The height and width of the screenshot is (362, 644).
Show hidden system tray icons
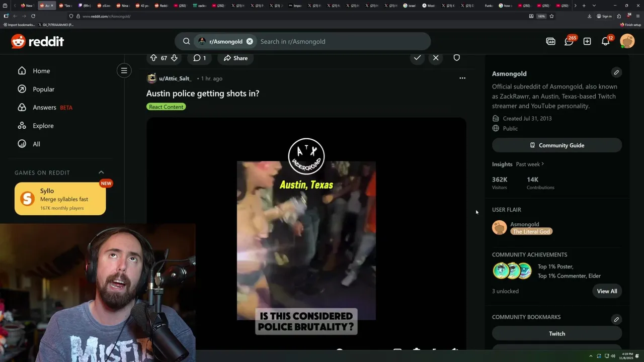click(592, 356)
